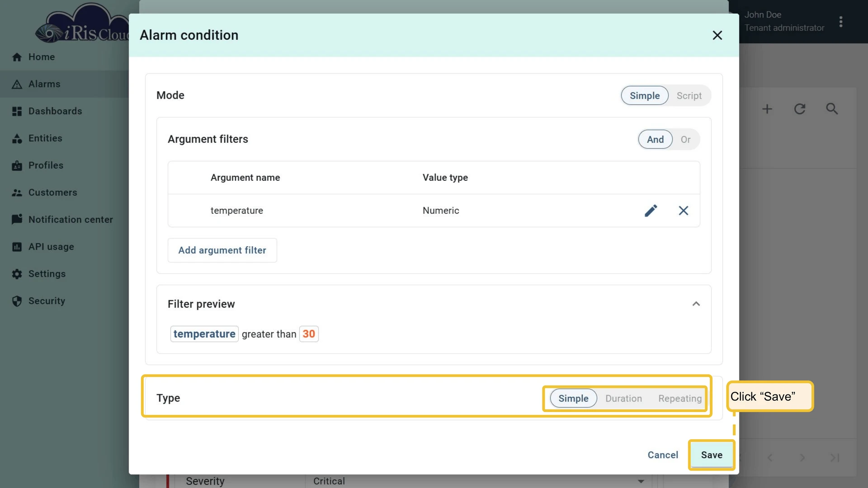This screenshot has width=868, height=488.
Task: Click the Alarms warning triangle icon
Action: pos(17,84)
